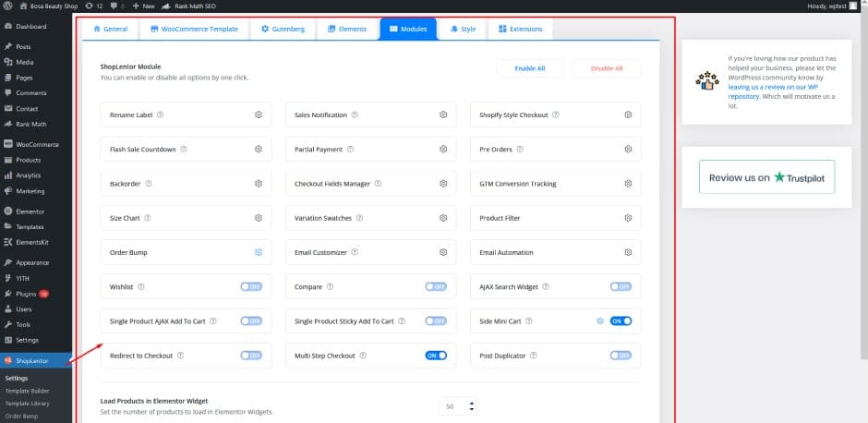
Task: Toggle Single Product Sticky Add To Cart
Action: pyautogui.click(x=436, y=321)
